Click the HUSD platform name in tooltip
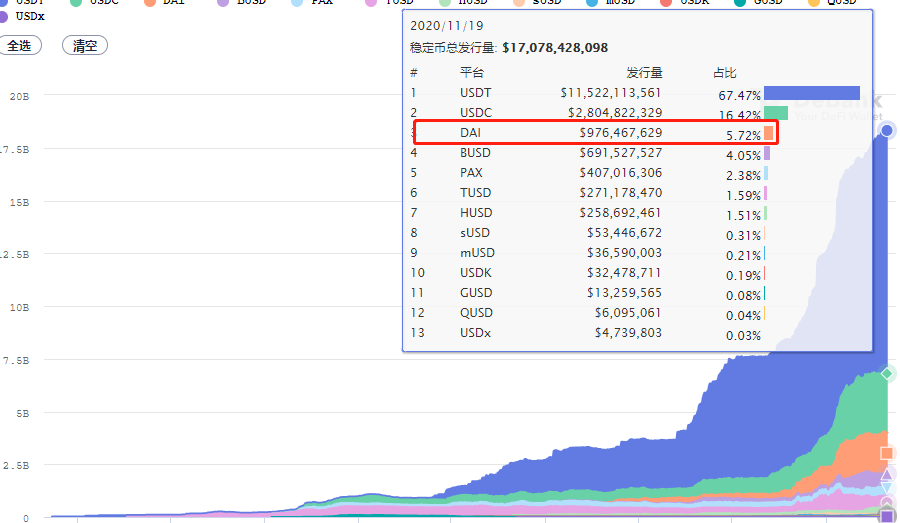The height and width of the screenshot is (523, 900). (476, 213)
